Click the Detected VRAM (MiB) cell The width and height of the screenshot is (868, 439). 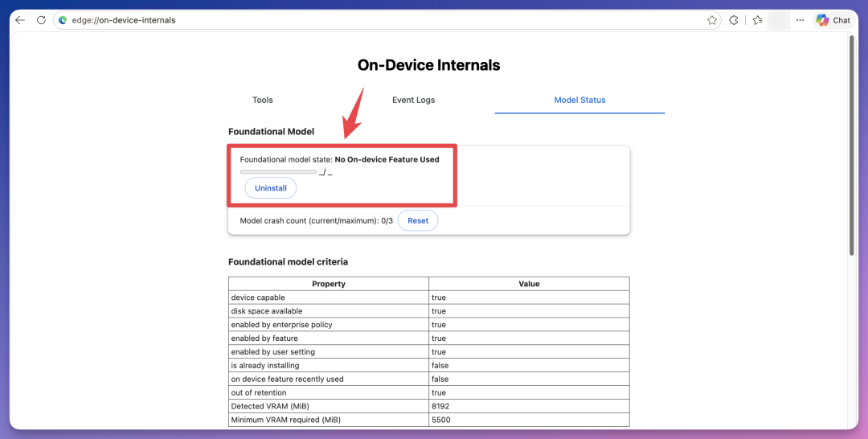(x=328, y=406)
